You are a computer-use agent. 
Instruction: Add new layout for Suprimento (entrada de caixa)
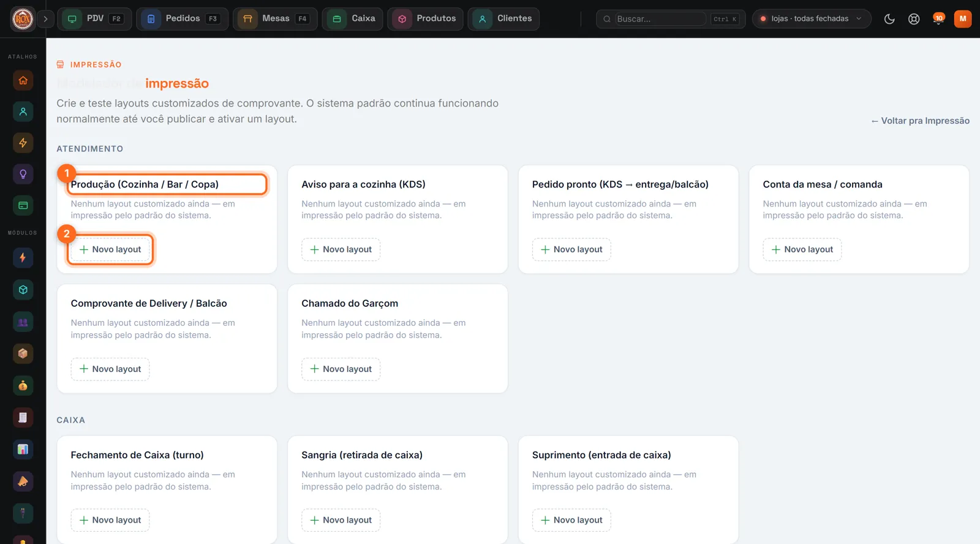pos(571,520)
